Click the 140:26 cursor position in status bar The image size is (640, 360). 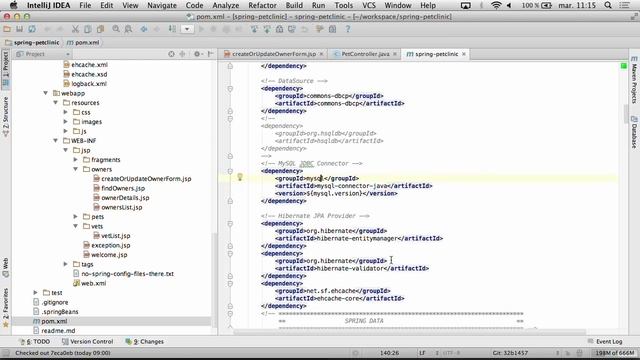click(x=389, y=353)
